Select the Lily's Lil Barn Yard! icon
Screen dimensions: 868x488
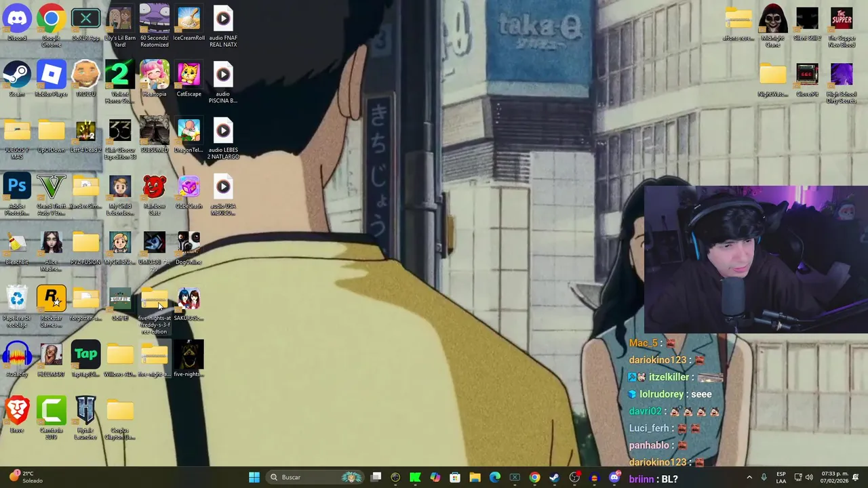point(120,27)
